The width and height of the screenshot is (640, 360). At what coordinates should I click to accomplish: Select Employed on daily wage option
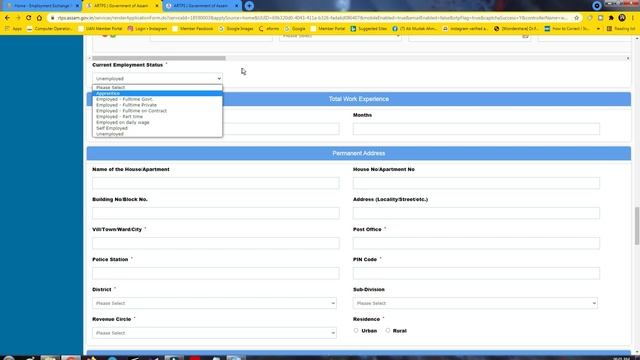tap(157, 122)
